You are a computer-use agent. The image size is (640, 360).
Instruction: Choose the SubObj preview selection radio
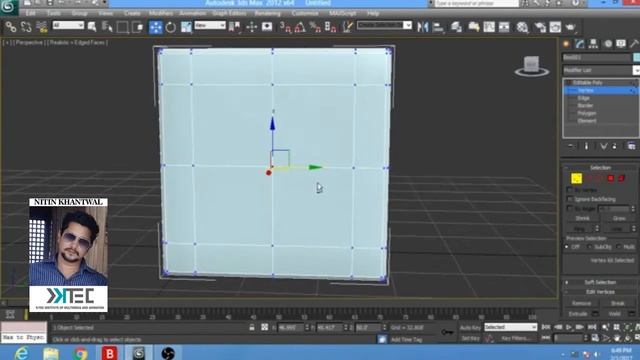[x=589, y=247]
